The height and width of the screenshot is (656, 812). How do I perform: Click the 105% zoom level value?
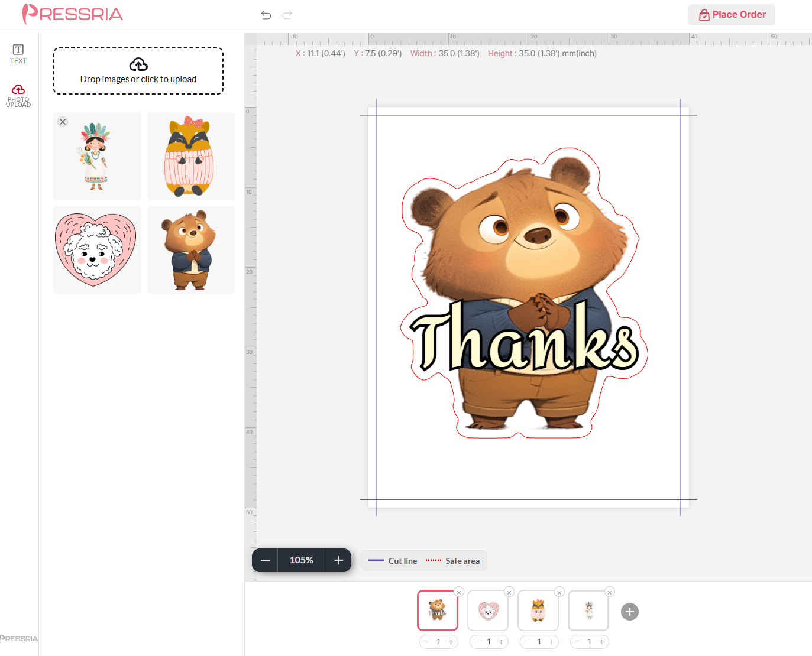tap(302, 560)
